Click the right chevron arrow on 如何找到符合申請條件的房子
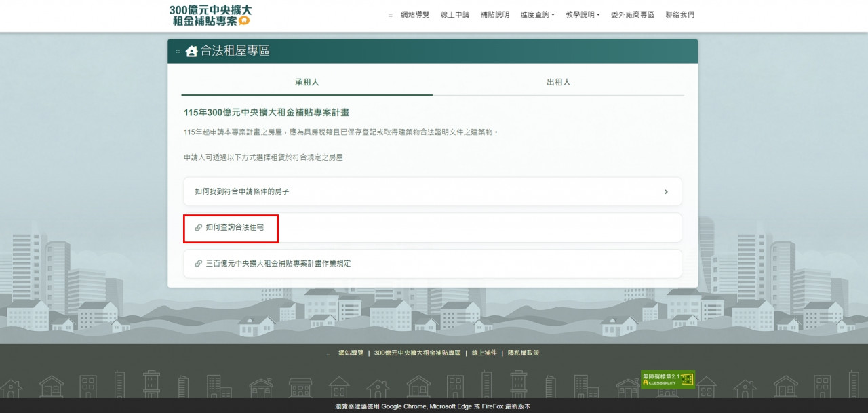This screenshot has width=868, height=413. (666, 192)
